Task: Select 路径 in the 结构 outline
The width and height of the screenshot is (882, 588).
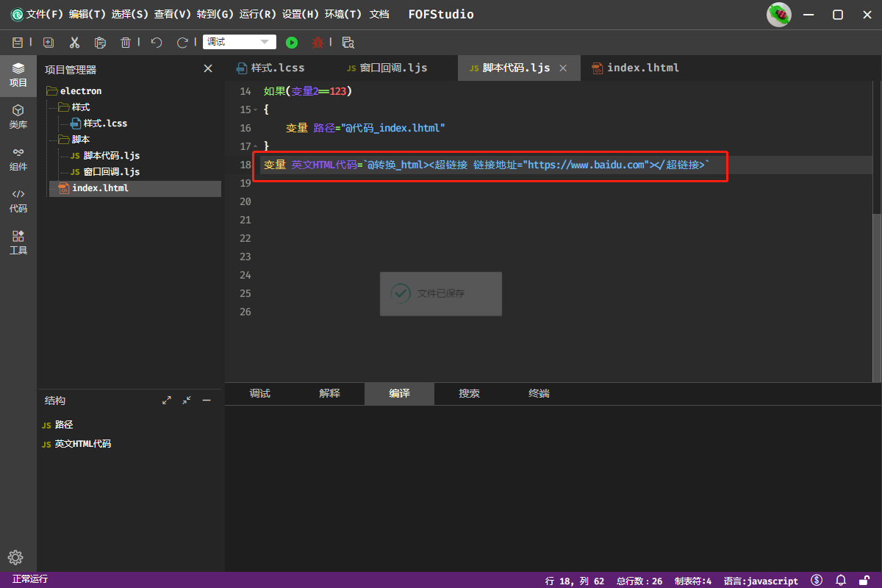Action: [64, 425]
